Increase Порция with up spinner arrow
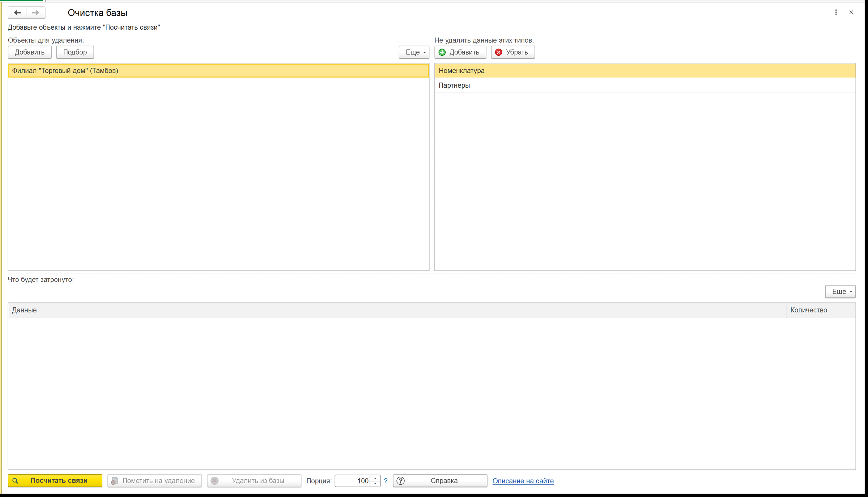 [375, 478]
